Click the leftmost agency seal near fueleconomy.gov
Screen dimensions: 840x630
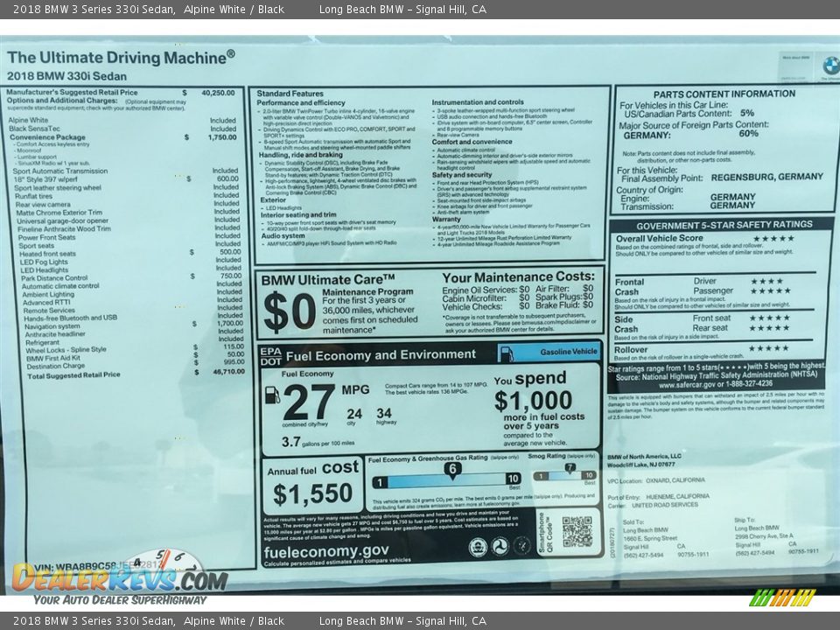pyautogui.click(x=478, y=547)
